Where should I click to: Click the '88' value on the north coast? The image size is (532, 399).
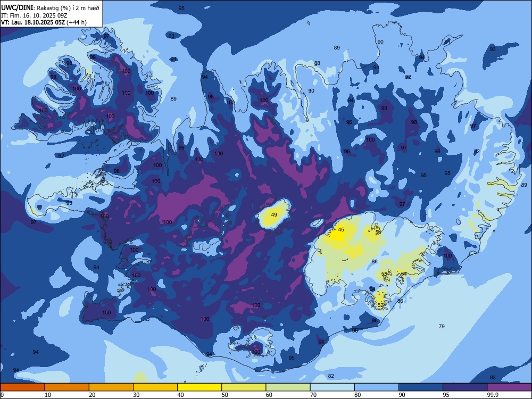click(317, 63)
